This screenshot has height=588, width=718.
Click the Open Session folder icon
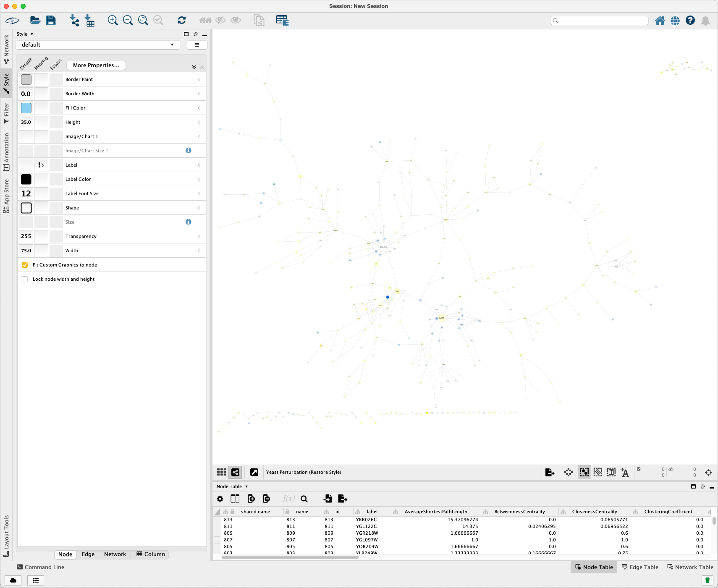pyautogui.click(x=35, y=20)
